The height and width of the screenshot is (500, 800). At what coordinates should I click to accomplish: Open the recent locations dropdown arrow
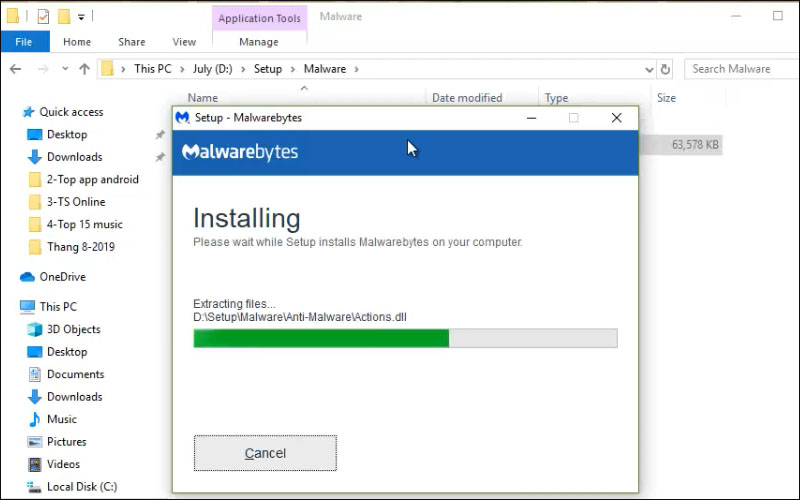tap(65, 68)
